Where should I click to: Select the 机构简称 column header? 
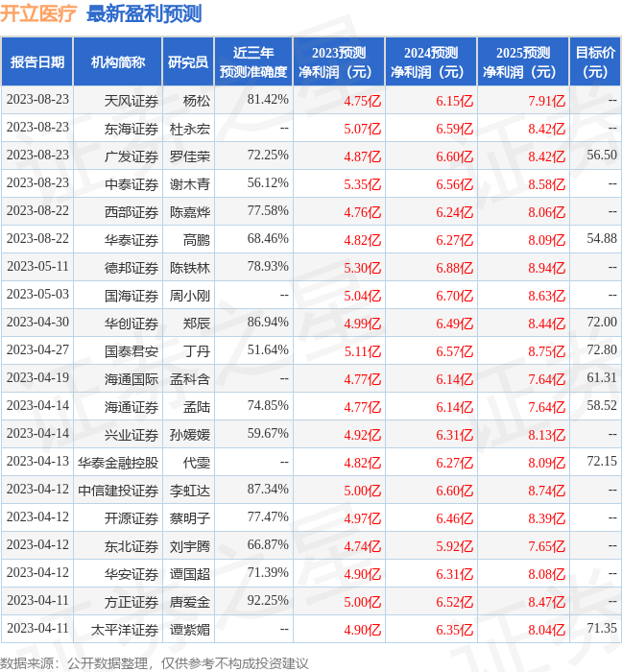coord(118,62)
